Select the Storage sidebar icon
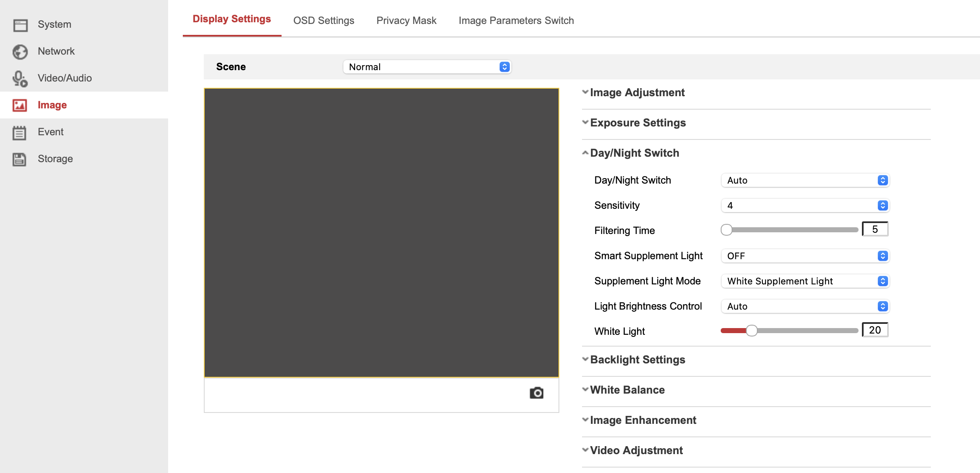Viewport: 980px width, 473px height. [20, 159]
